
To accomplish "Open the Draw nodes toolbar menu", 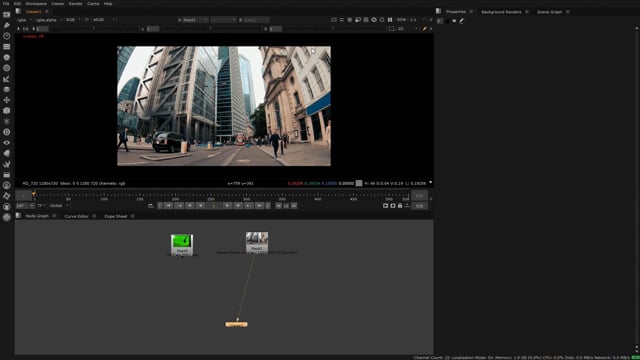I will (7, 25).
